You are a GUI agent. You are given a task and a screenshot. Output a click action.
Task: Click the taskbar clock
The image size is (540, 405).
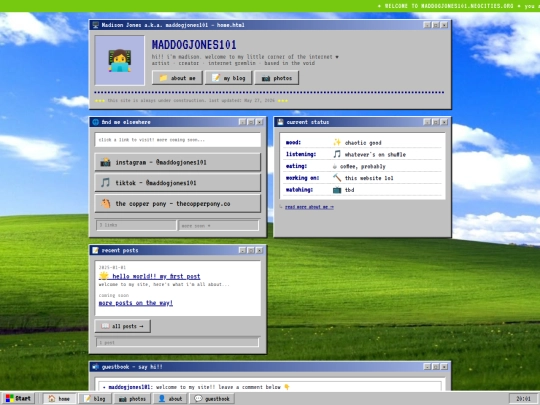[x=523, y=399]
